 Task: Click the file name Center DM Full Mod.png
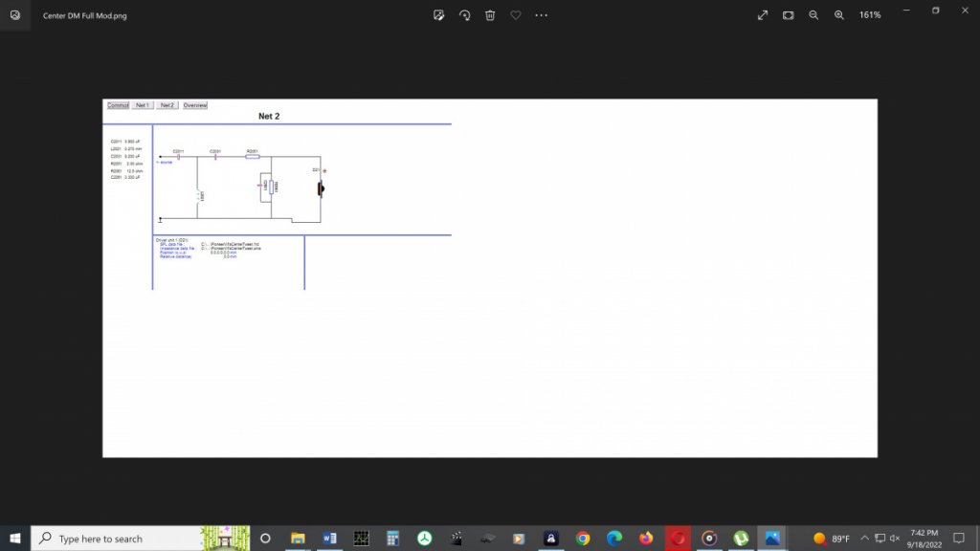pos(85,15)
